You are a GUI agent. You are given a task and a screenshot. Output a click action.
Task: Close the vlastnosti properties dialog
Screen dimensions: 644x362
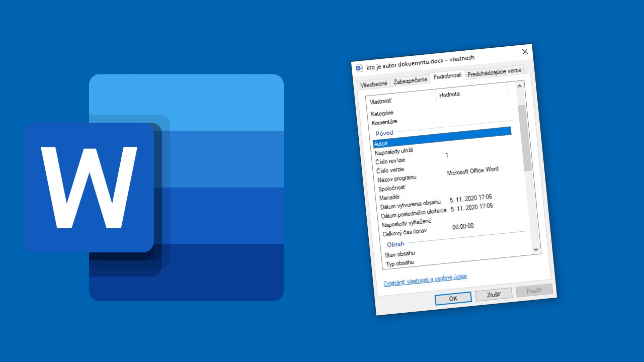click(x=525, y=52)
